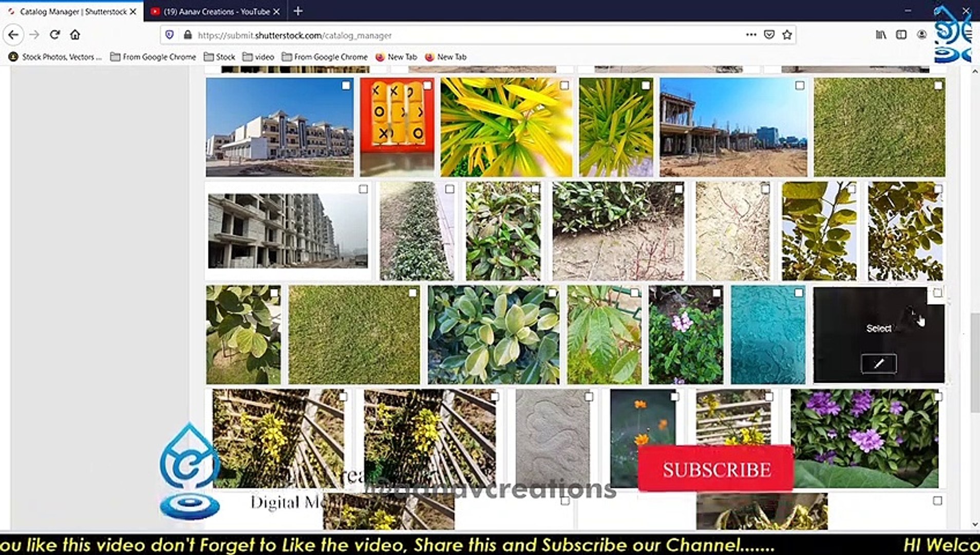
Task: Open the shrub beside dry soil thumbnail
Action: tap(618, 231)
